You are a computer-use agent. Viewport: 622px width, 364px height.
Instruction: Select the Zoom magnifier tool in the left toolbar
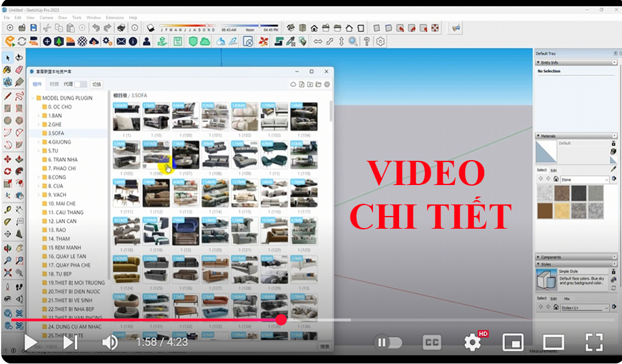pyautogui.click(x=8, y=260)
